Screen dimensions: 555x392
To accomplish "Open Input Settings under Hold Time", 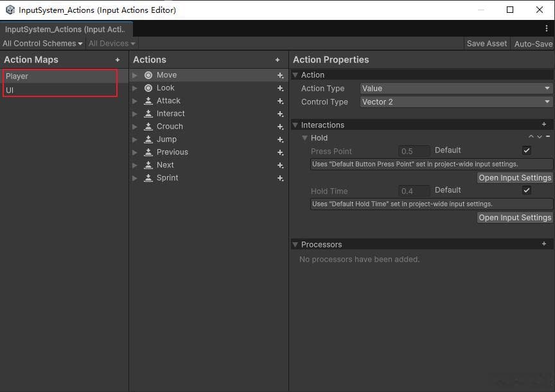I will (515, 218).
